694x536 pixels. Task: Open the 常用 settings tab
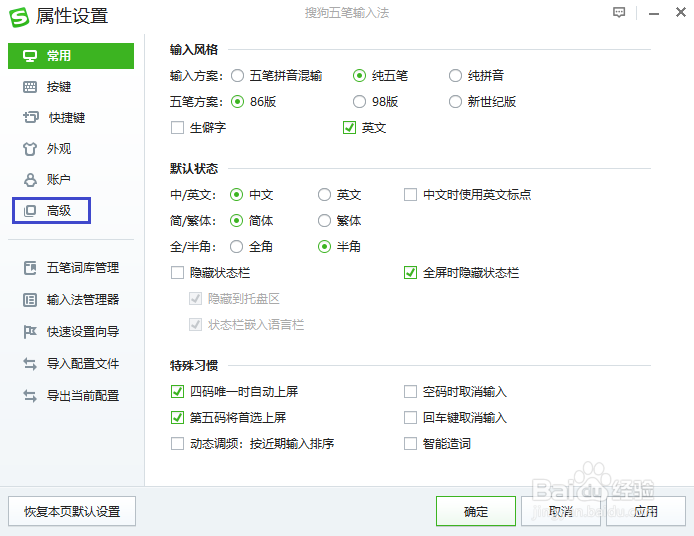71,56
